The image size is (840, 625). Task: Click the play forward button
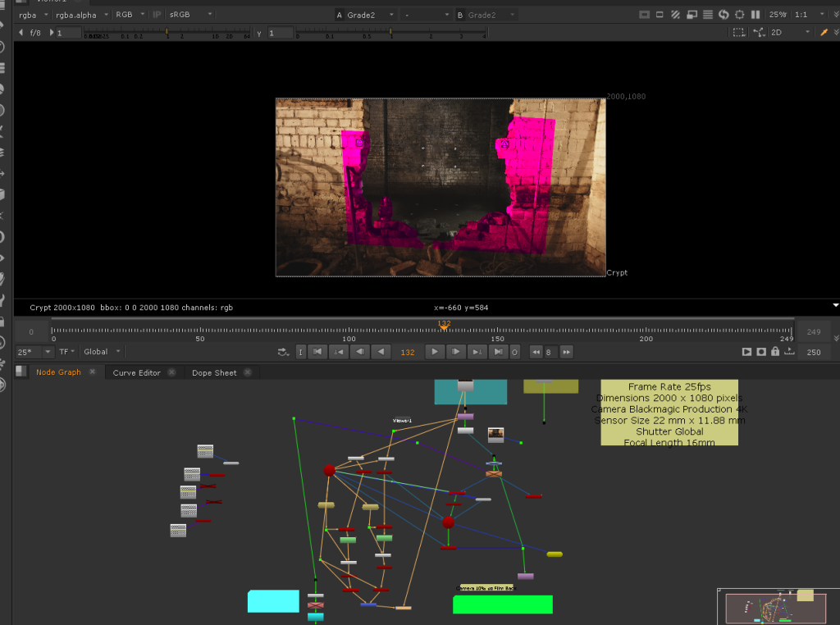click(434, 352)
